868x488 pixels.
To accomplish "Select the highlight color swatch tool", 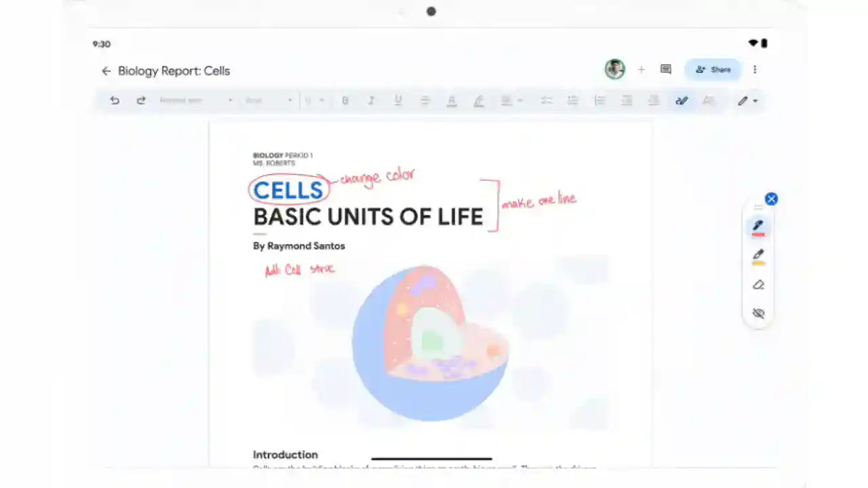I will tap(479, 100).
